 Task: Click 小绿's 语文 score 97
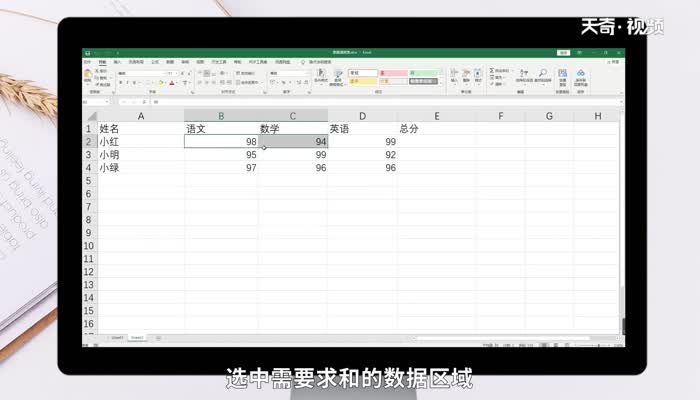pyautogui.click(x=221, y=168)
